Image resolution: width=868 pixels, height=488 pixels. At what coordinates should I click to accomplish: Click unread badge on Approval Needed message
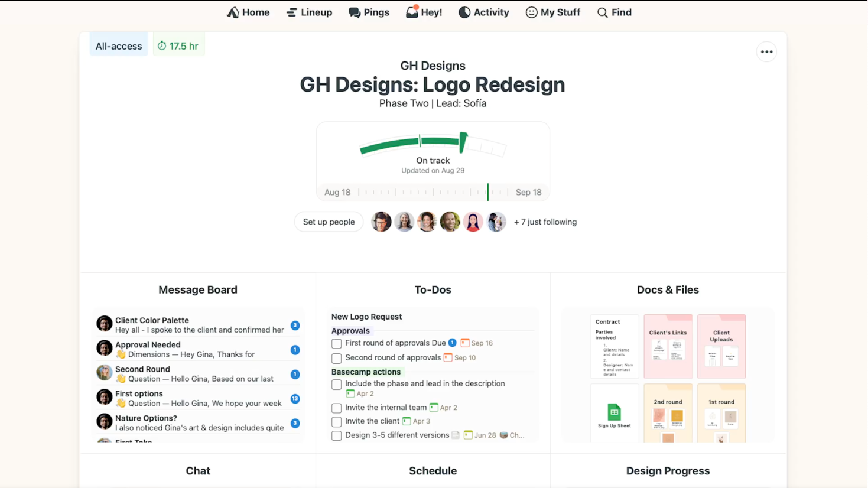tap(295, 350)
